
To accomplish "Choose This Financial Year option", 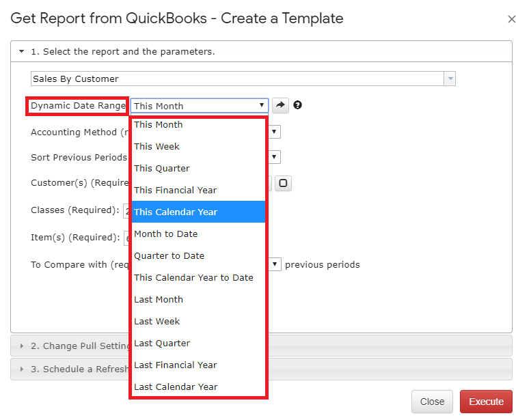I will (x=198, y=190).
